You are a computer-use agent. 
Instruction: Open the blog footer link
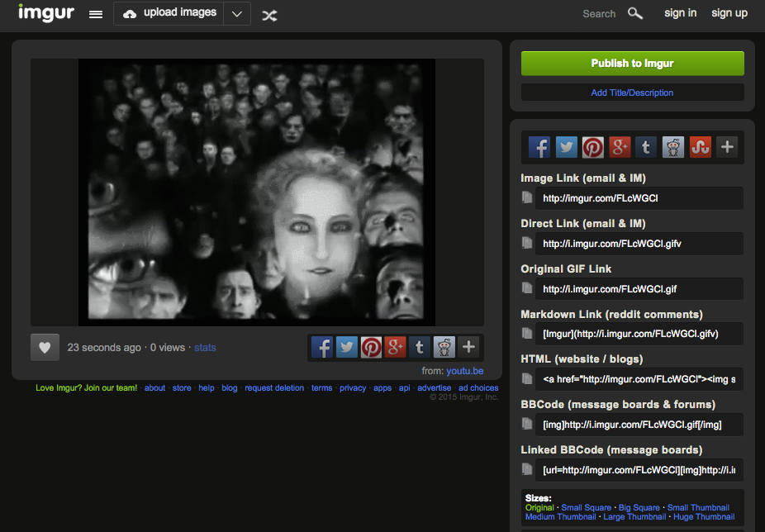pyautogui.click(x=230, y=388)
